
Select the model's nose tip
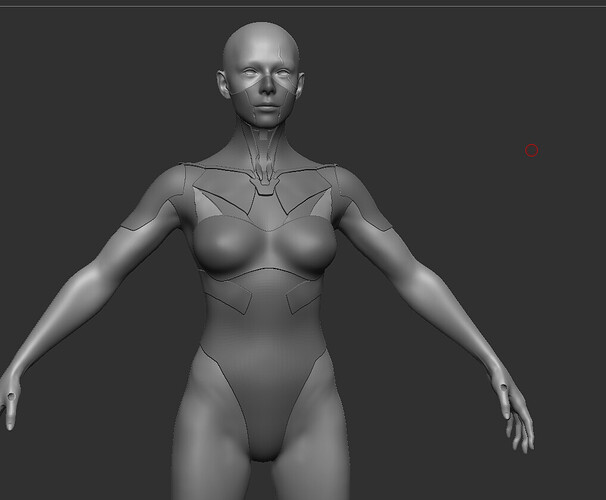(x=264, y=88)
